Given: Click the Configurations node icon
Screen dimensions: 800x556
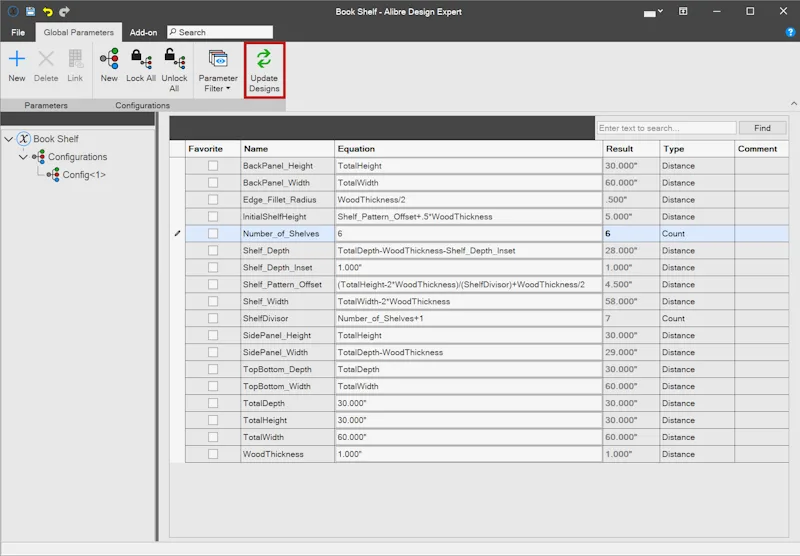Looking at the screenshot, I should tap(39, 157).
